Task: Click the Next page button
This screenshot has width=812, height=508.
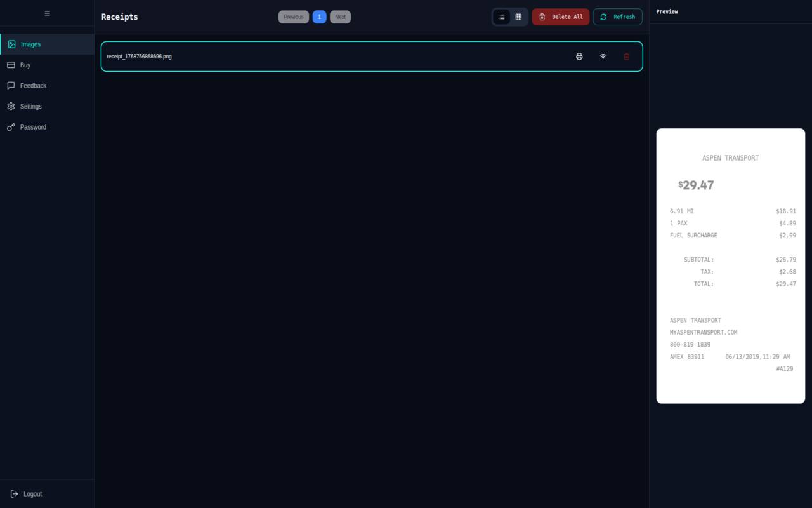Action: (x=340, y=17)
